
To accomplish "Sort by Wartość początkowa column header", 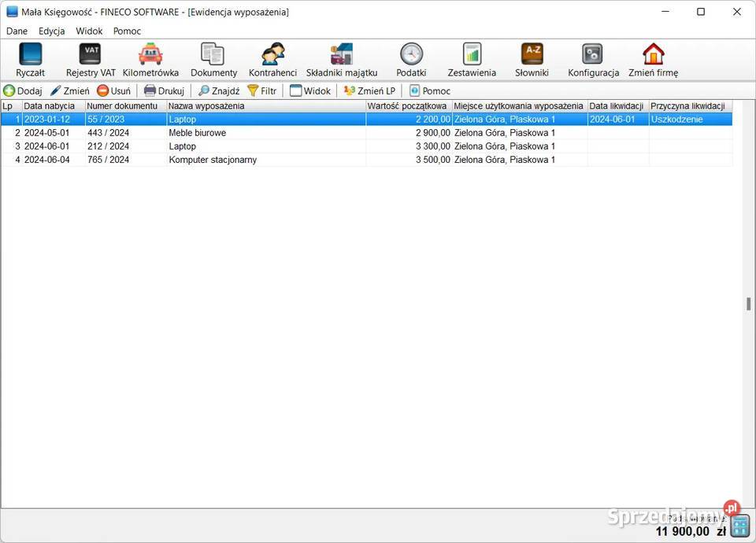I will coord(407,106).
